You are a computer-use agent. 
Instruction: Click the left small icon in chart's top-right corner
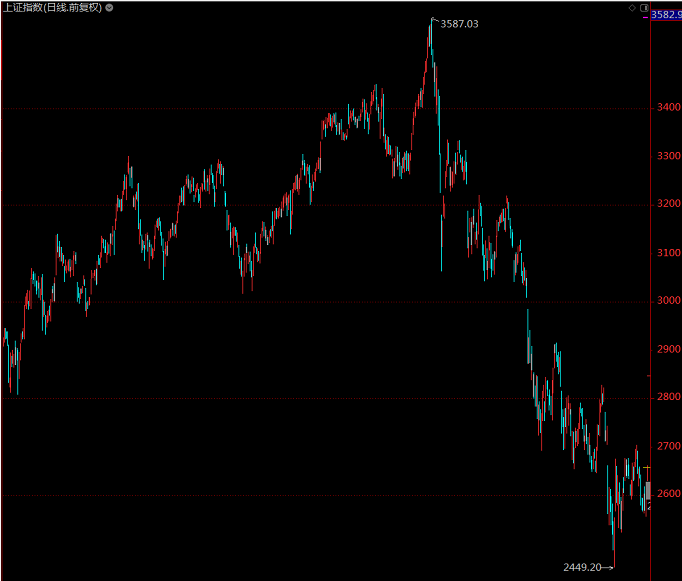coord(633,7)
